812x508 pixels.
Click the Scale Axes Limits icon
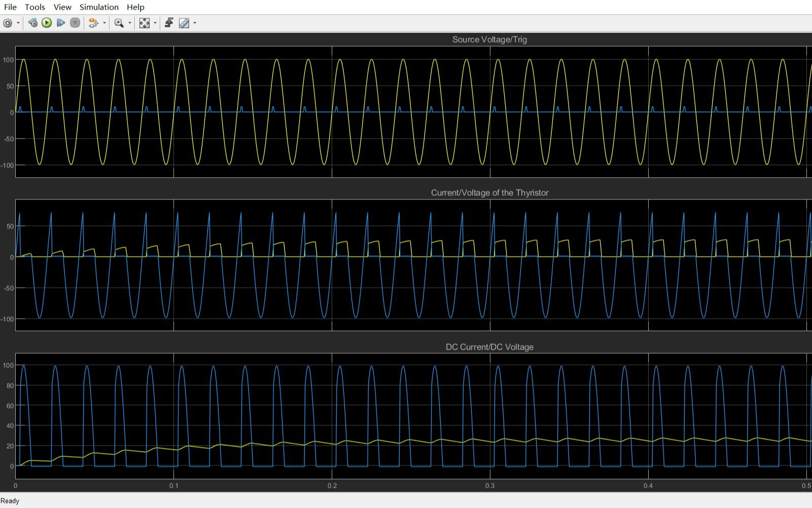pos(145,23)
